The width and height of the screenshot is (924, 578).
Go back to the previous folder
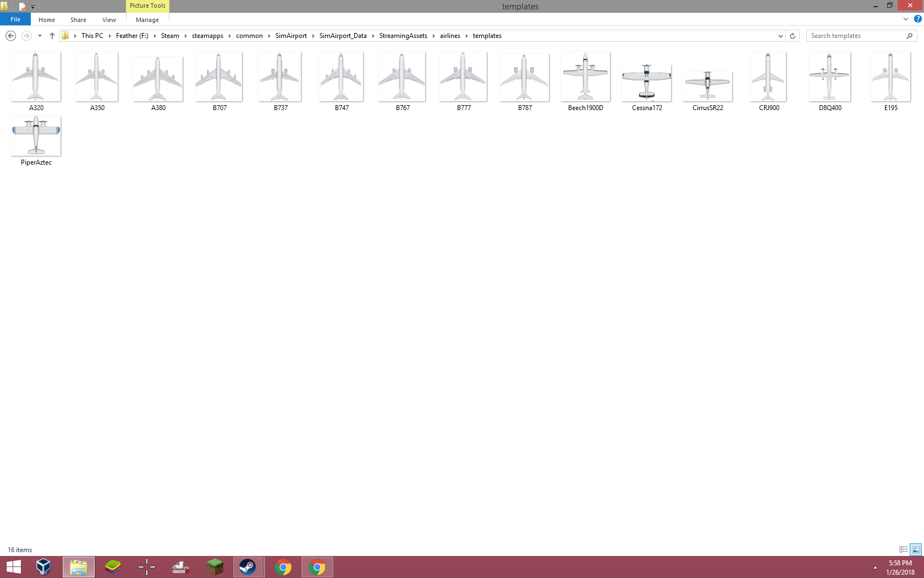10,36
